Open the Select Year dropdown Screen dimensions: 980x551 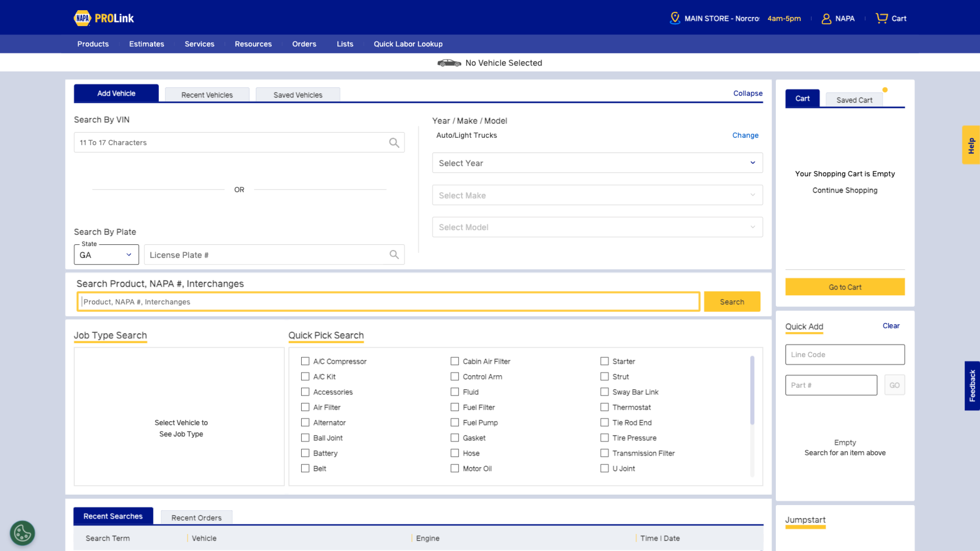(x=597, y=163)
